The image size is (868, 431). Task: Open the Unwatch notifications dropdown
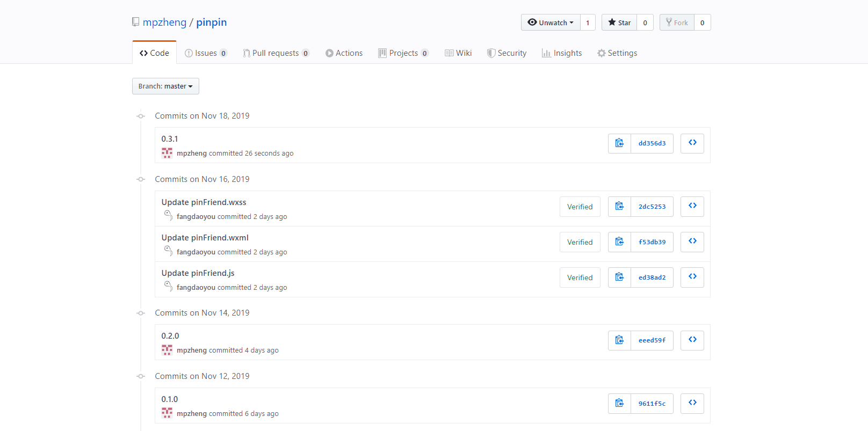[x=551, y=23]
